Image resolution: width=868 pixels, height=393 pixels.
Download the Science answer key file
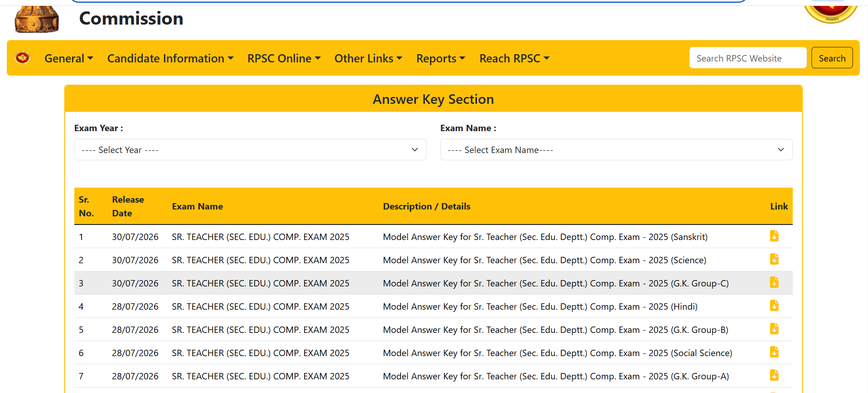pyautogui.click(x=774, y=259)
